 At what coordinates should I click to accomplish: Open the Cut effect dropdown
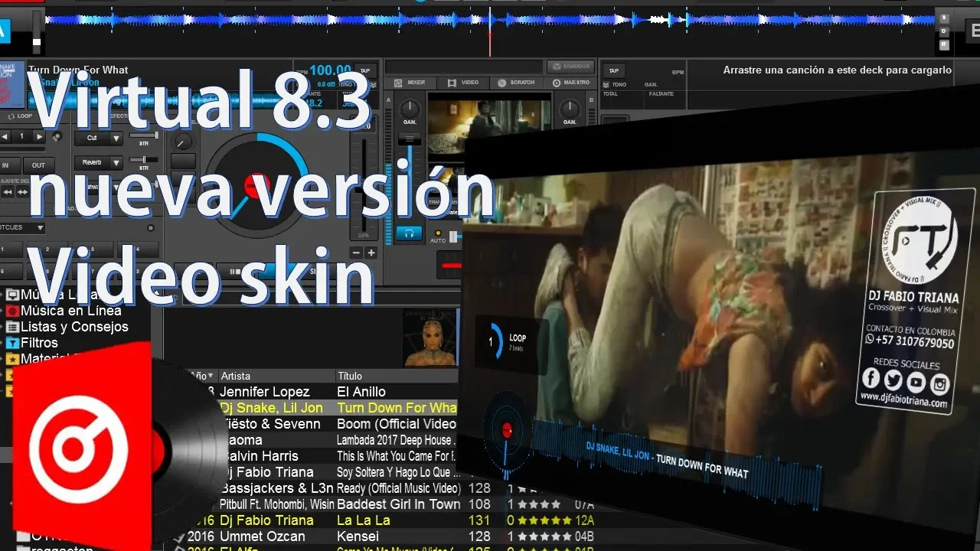99,139
